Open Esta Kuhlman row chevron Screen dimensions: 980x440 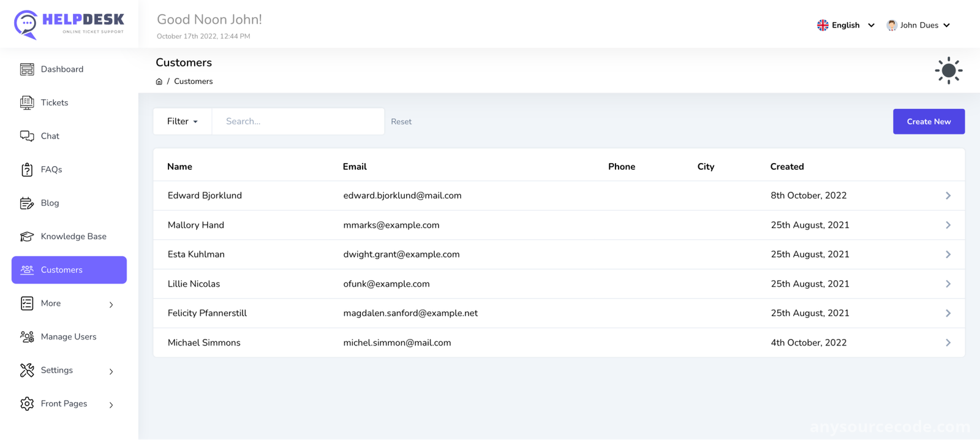(x=948, y=254)
